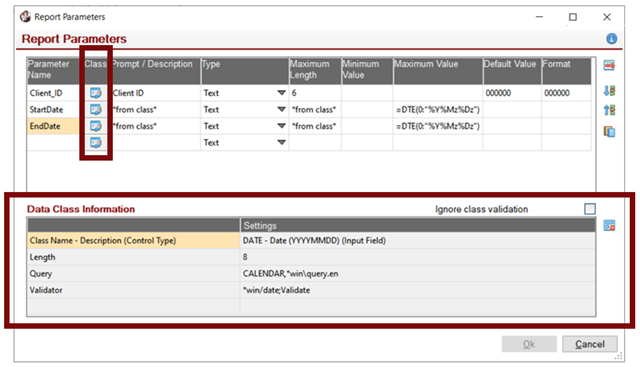
Task: Select the Client_ID parameter name cell
Action: [x=53, y=93]
